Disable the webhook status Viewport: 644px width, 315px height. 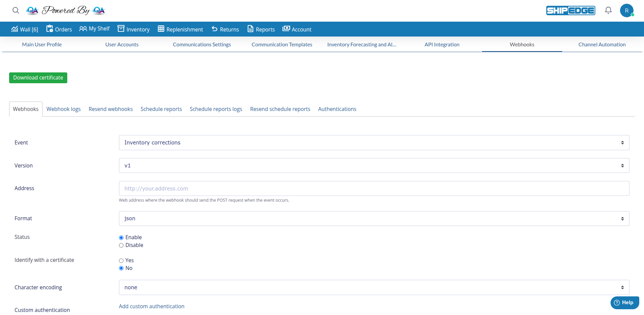click(x=121, y=245)
